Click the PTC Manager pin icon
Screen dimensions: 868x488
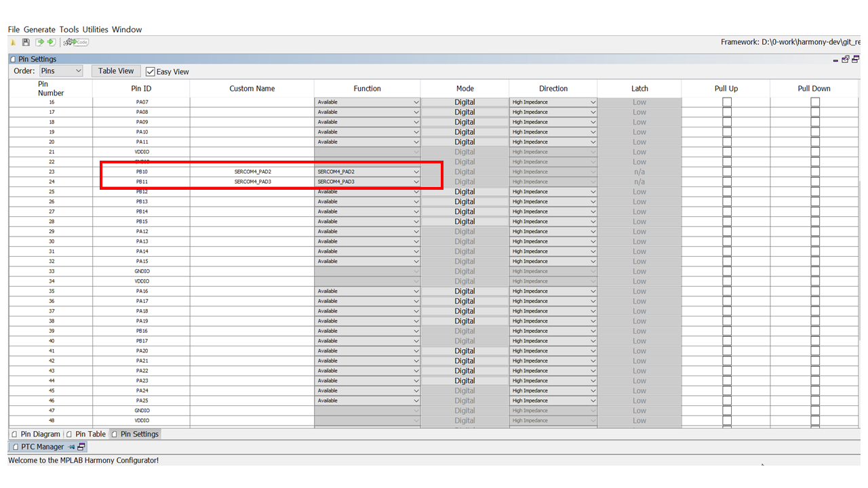71,447
